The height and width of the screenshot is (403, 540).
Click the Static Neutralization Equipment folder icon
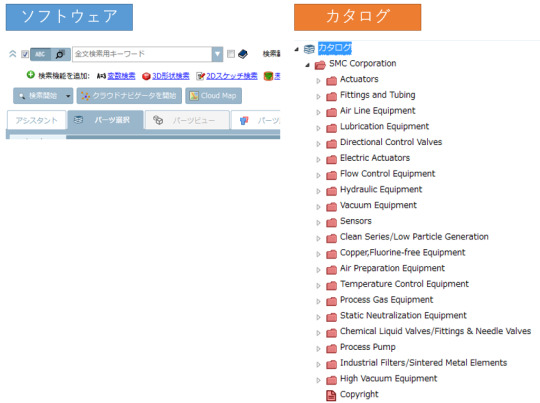coord(331,317)
